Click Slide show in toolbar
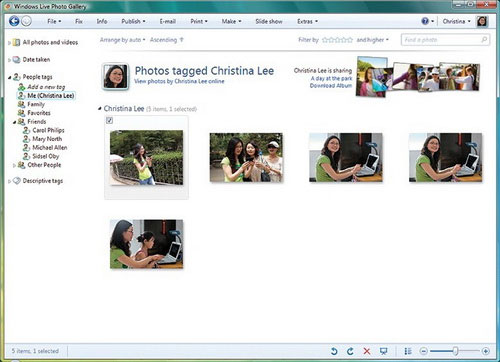Image resolution: width=500 pixels, height=362 pixels. [x=269, y=21]
